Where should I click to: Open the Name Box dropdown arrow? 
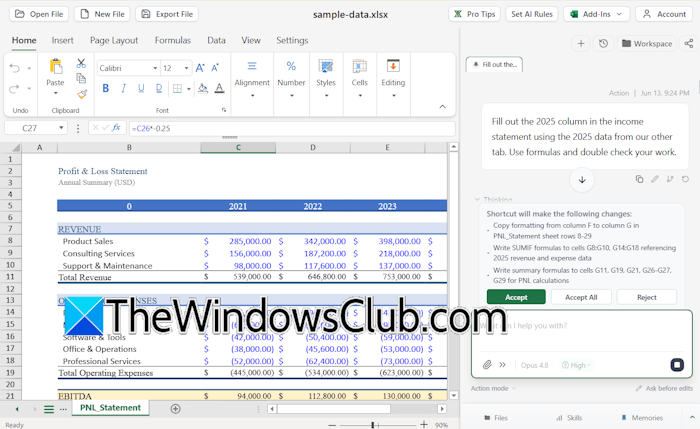(x=61, y=128)
